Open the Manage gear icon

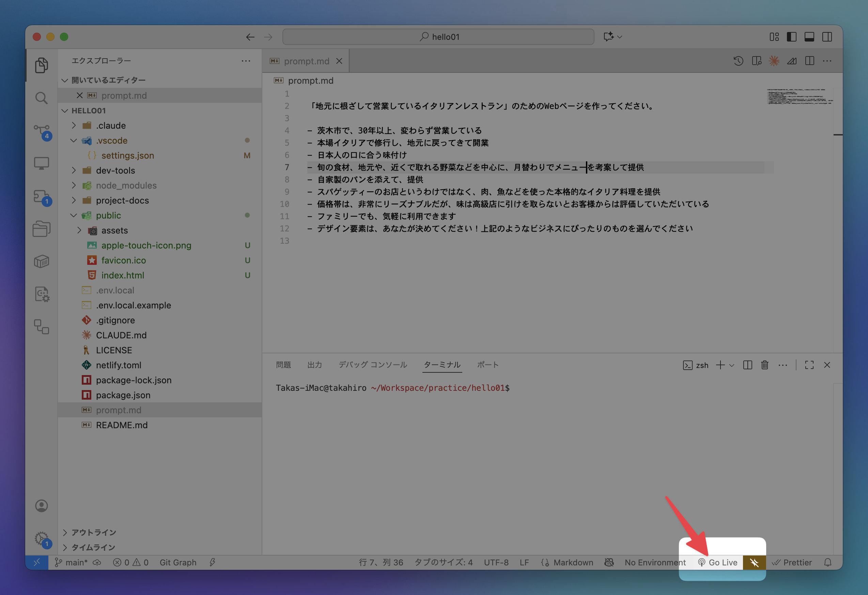point(41,538)
